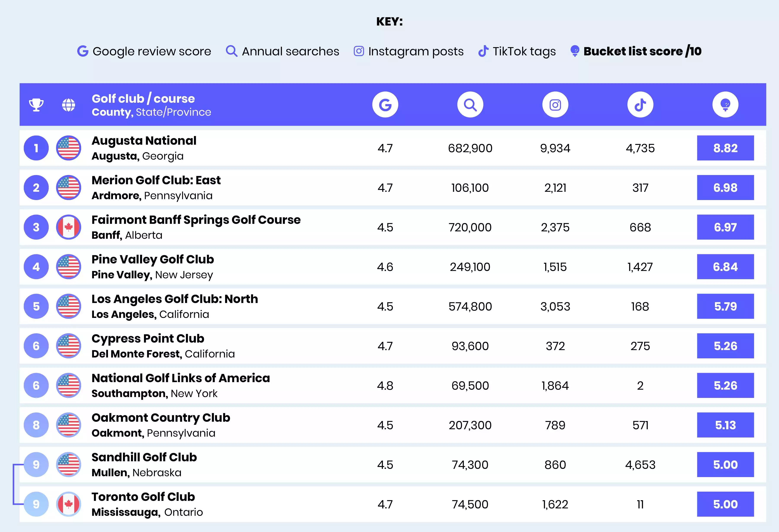779x532 pixels.
Task: Click the 'Sandhill Golf Club' name
Action: click(144, 457)
